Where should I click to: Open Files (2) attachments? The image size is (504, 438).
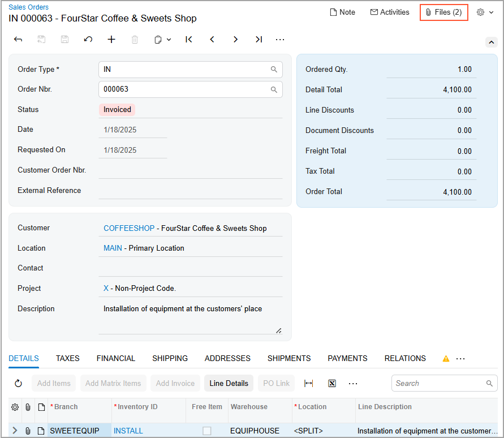[x=444, y=12]
